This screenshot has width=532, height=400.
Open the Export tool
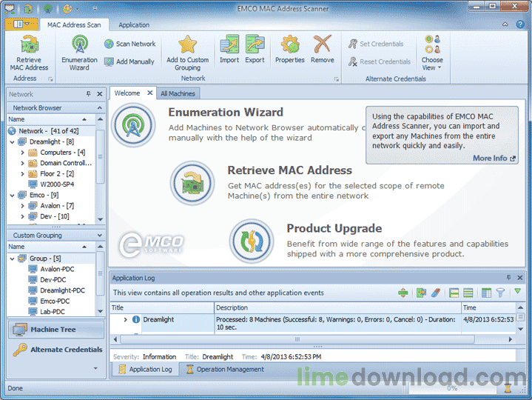[x=255, y=50]
